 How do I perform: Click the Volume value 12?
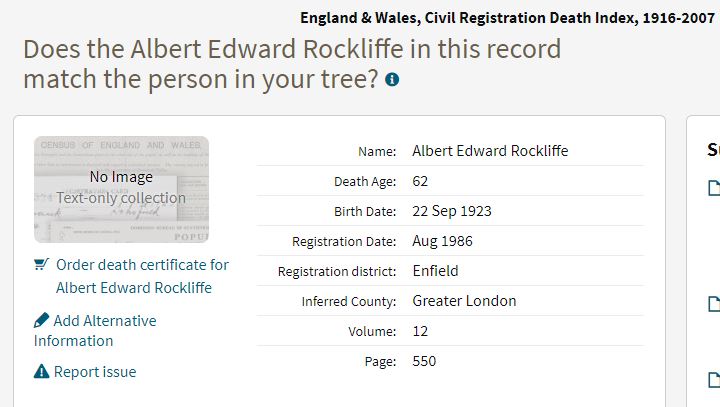coord(420,331)
